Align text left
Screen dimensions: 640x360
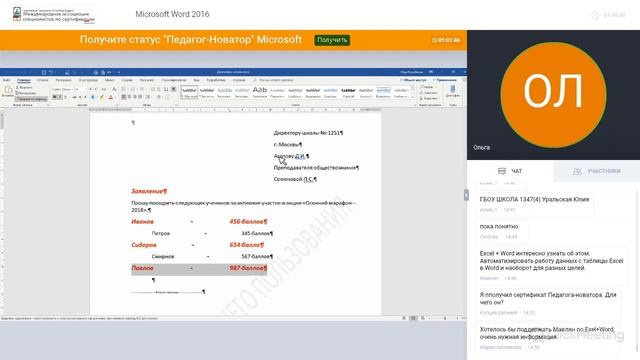pyautogui.click(x=124, y=97)
